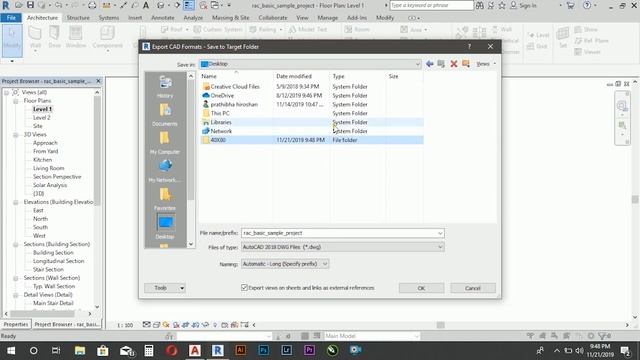Click the dialog help question mark
The height and width of the screenshot is (360, 640).
point(469,47)
